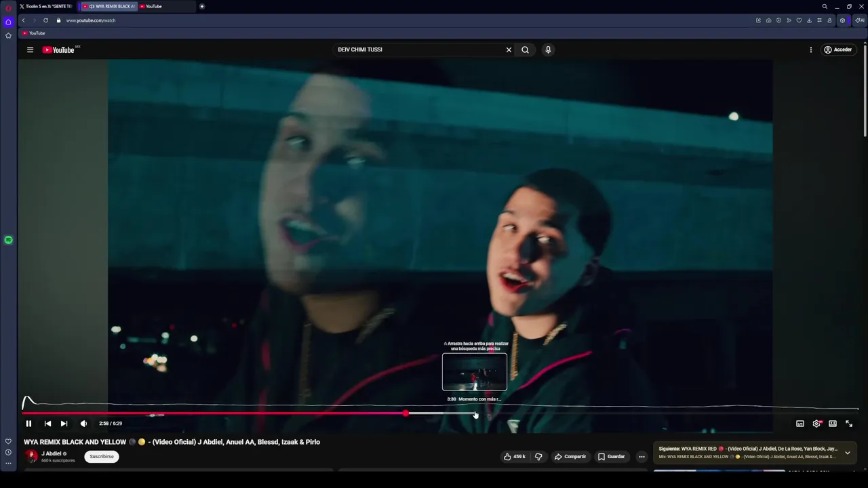Search tabs with title bar magnifier
868x488 pixels.
point(825,6)
